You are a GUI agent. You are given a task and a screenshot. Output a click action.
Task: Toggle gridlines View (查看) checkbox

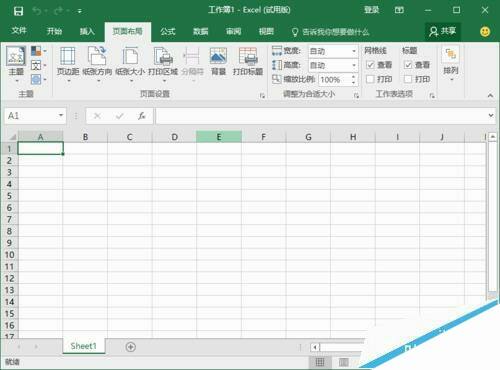(x=370, y=65)
